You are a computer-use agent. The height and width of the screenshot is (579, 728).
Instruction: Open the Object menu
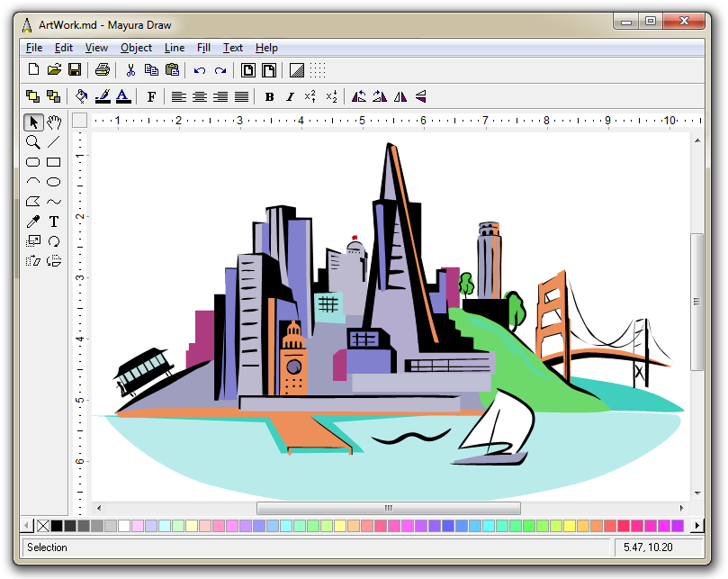coord(135,48)
